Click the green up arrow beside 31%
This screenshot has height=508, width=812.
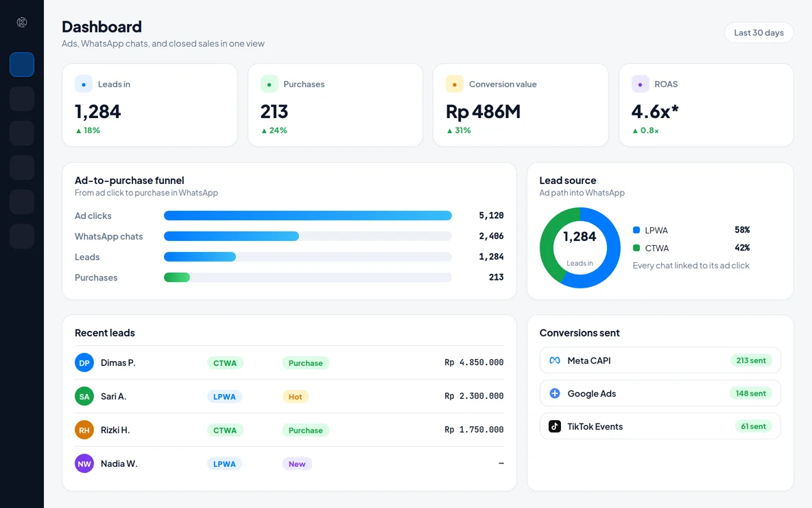pyautogui.click(x=449, y=130)
